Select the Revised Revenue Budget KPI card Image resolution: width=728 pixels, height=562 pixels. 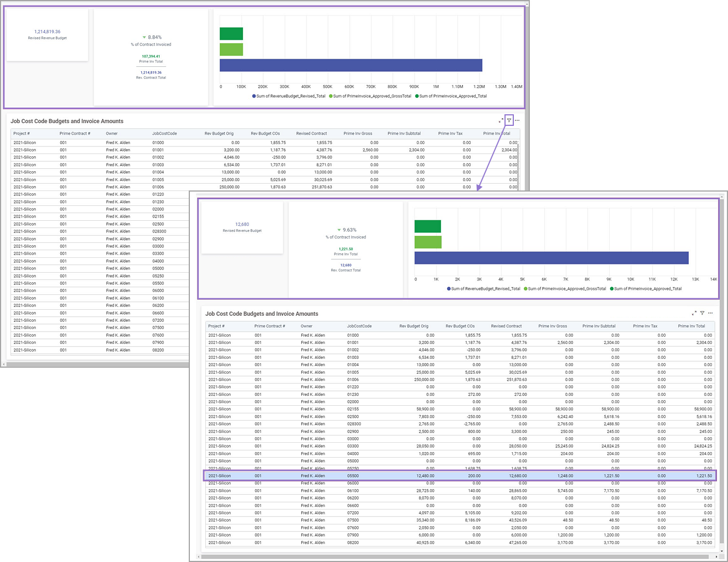47,34
